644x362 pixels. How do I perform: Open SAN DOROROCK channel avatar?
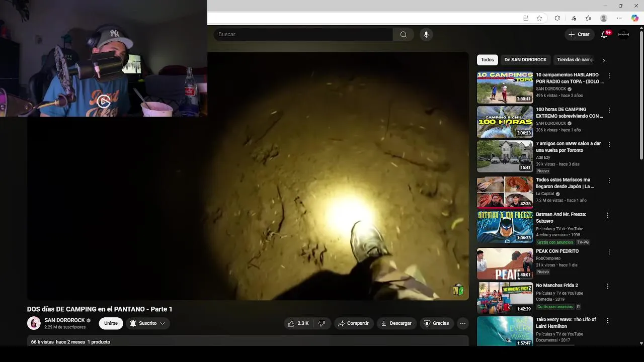[34, 323]
